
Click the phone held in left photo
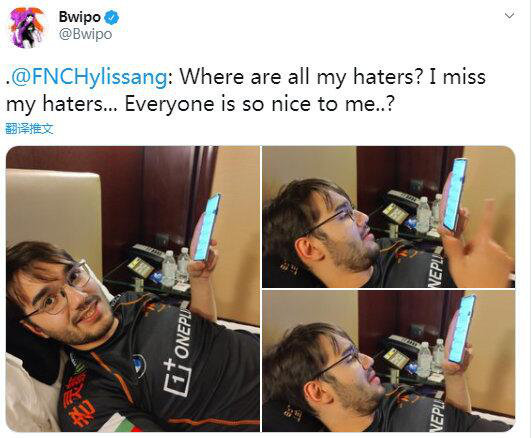pos(207,227)
